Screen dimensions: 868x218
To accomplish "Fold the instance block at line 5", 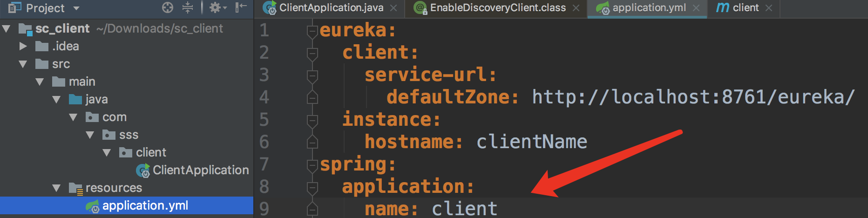I will coord(312,121).
